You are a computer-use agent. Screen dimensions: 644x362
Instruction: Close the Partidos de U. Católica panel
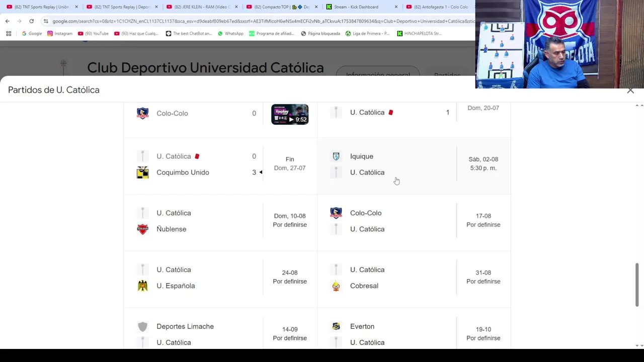630,90
